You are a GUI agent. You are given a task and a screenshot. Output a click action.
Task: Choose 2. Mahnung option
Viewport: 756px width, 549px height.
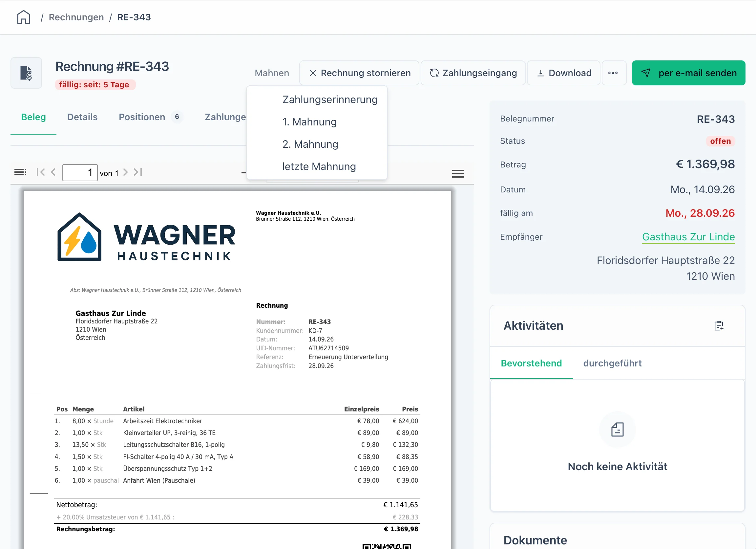[310, 144]
